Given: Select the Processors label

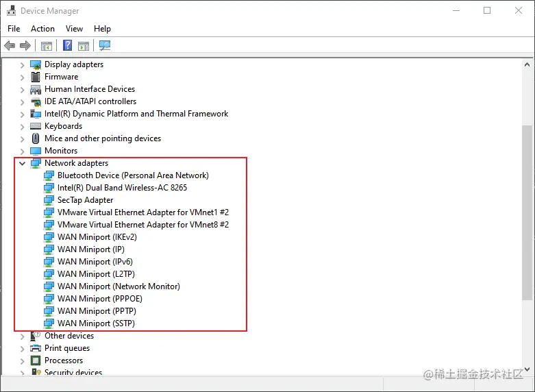Looking at the screenshot, I should pyautogui.click(x=64, y=360).
